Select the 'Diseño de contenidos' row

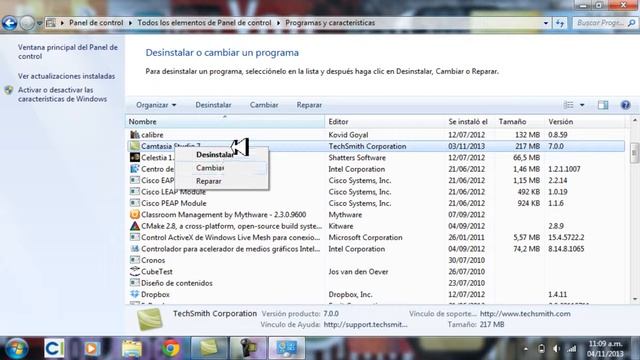(x=375, y=283)
